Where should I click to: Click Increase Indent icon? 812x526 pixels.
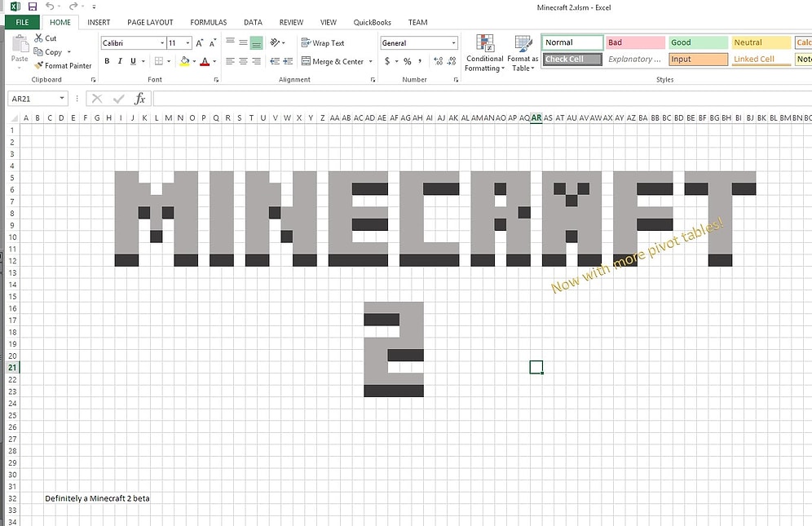coord(288,61)
